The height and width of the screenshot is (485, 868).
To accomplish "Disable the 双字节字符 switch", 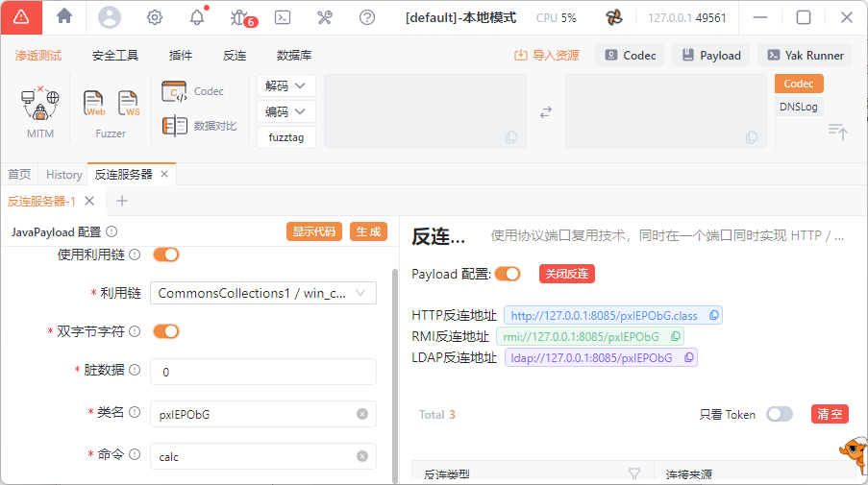I will click(x=166, y=331).
